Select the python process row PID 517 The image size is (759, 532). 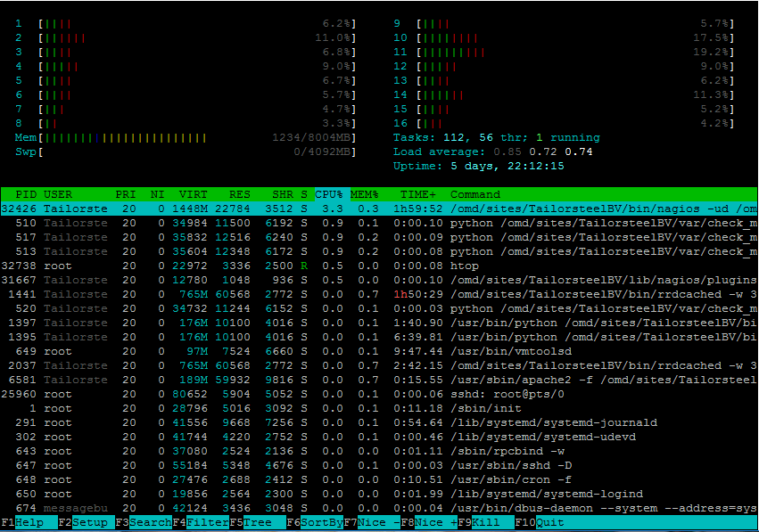coord(379,237)
